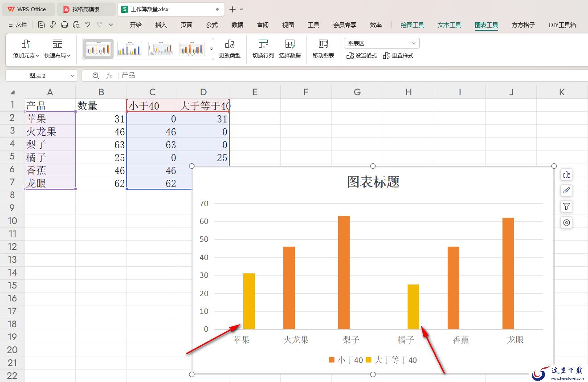Click 设置格式 format settings button
588x382 pixels.
362,56
